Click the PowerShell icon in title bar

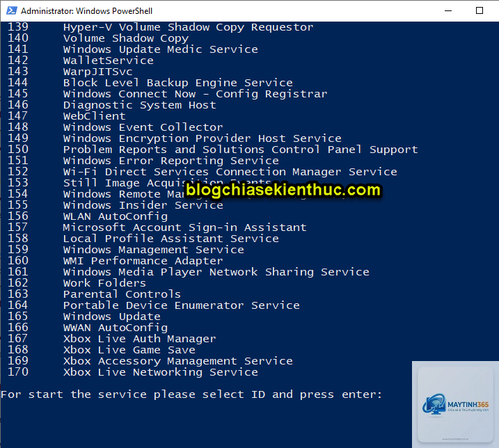12,11
